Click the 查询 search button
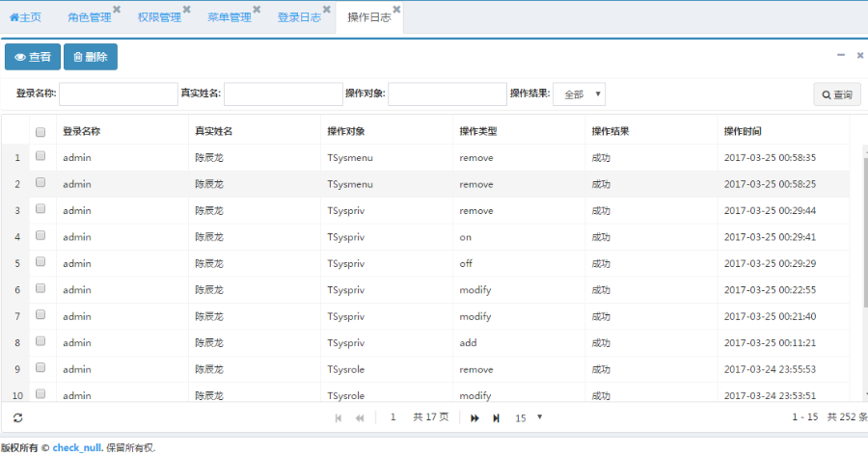Image resolution: width=868 pixels, height=456 pixels. point(837,94)
